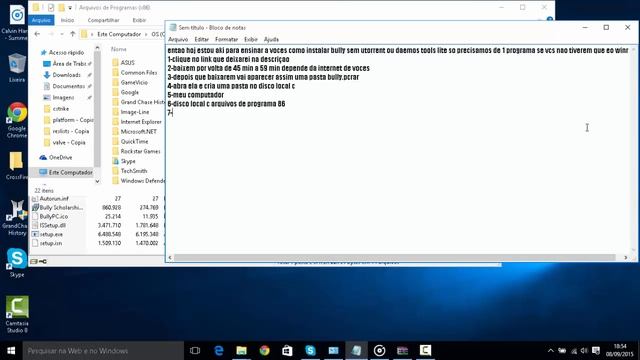640x360 pixels.
Task: Open valve - Copia folder in sidebar
Action: click(x=69, y=142)
